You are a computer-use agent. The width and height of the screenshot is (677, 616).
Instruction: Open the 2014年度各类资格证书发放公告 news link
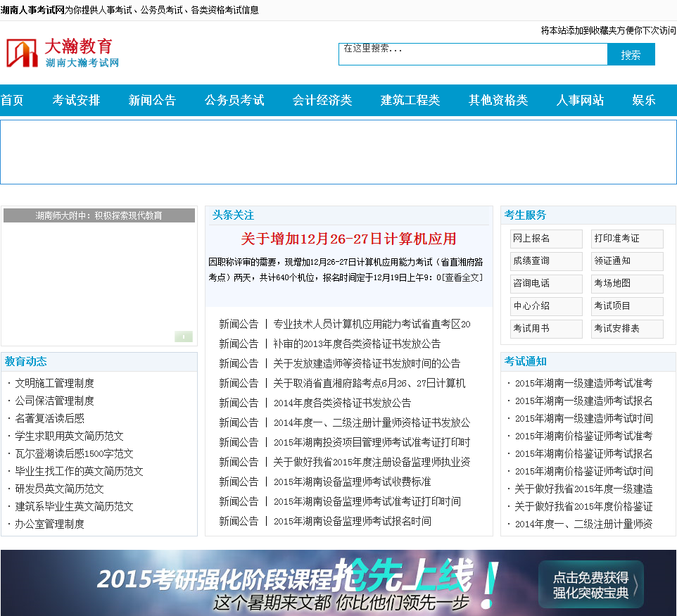click(342, 403)
